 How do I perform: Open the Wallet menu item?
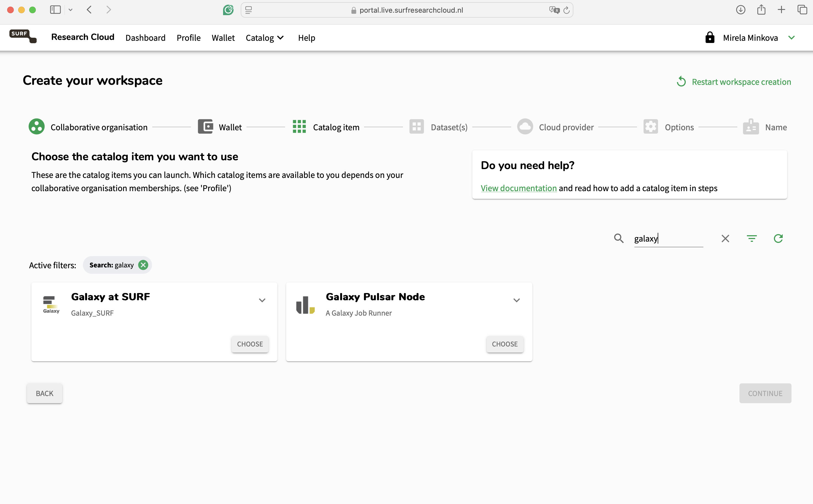(x=223, y=38)
